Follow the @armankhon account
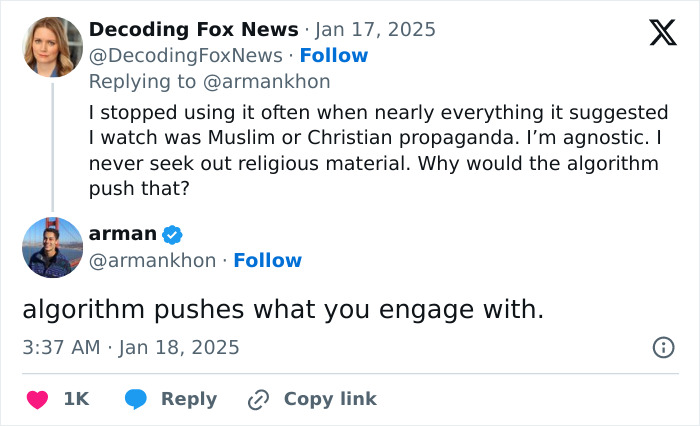Image resolution: width=700 pixels, height=426 pixels. click(x=267, y=260)
